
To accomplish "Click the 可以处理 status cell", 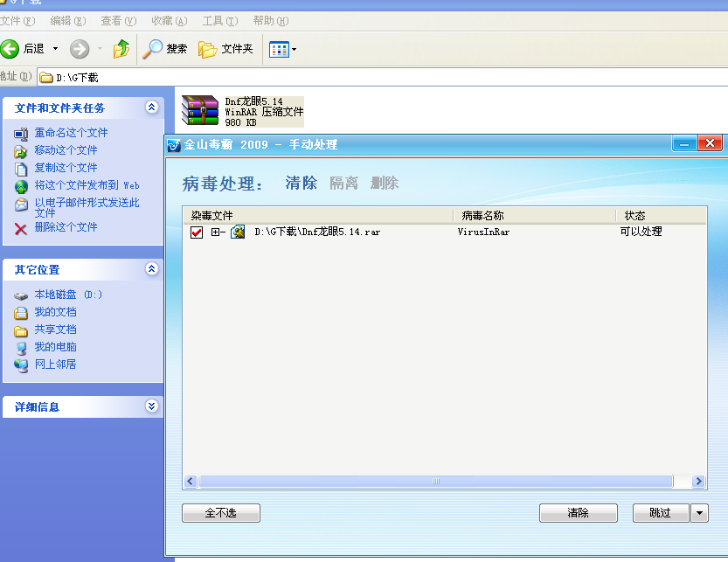I will pos(641,232).
